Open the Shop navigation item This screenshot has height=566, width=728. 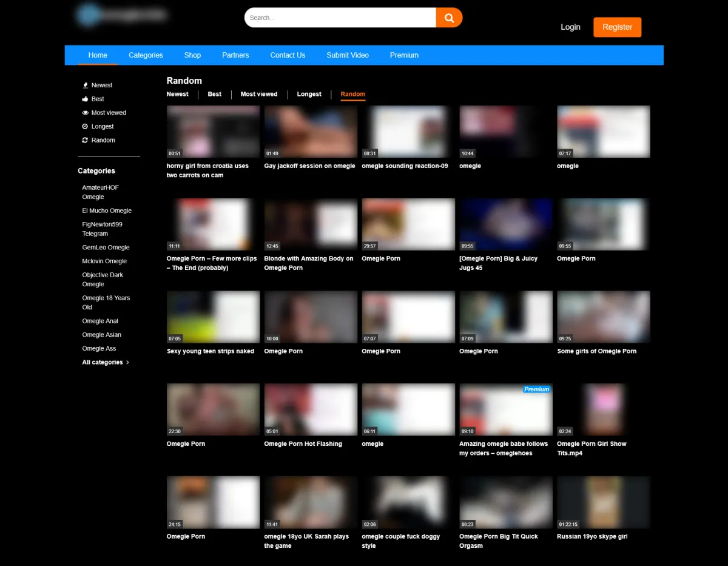click(x=192, y=55)
